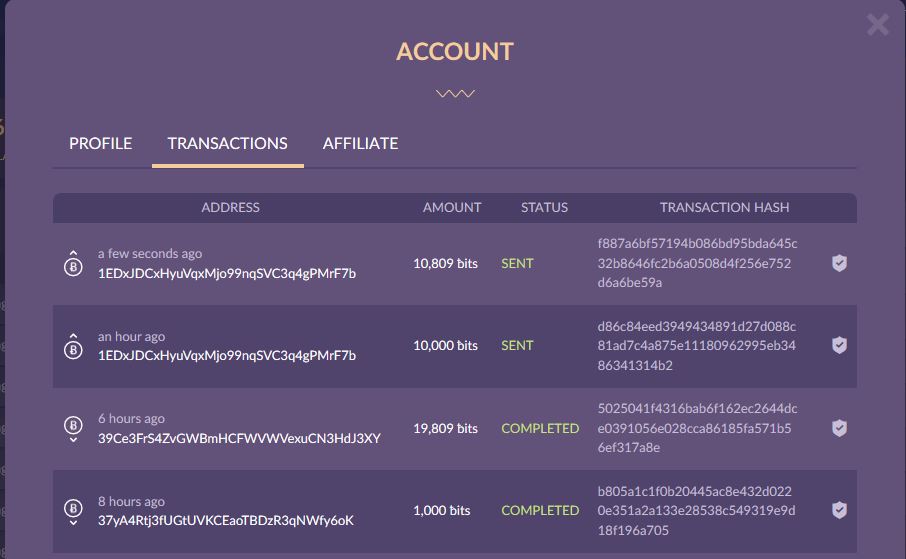The width and height of the screenshot is (906, 559).
Task: Click the bitcoin withdrawal icon for 10,809 bits
Action: click(x=73, y=264)
